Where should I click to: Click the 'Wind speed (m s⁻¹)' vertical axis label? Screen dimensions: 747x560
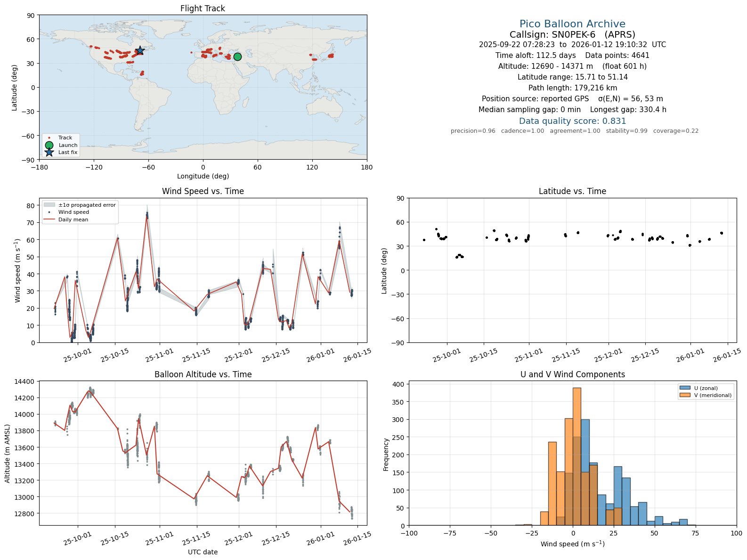(x=18, y=271)
